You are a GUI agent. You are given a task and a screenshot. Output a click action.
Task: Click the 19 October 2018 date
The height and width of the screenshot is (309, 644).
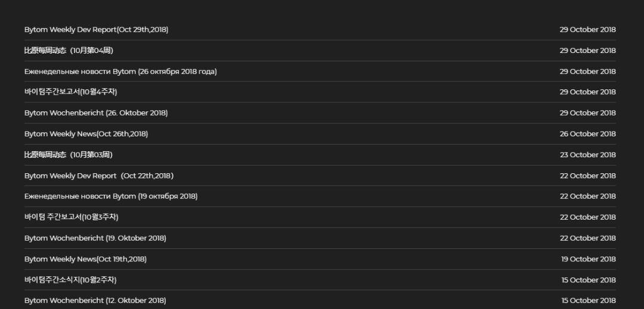pos(588,259)
